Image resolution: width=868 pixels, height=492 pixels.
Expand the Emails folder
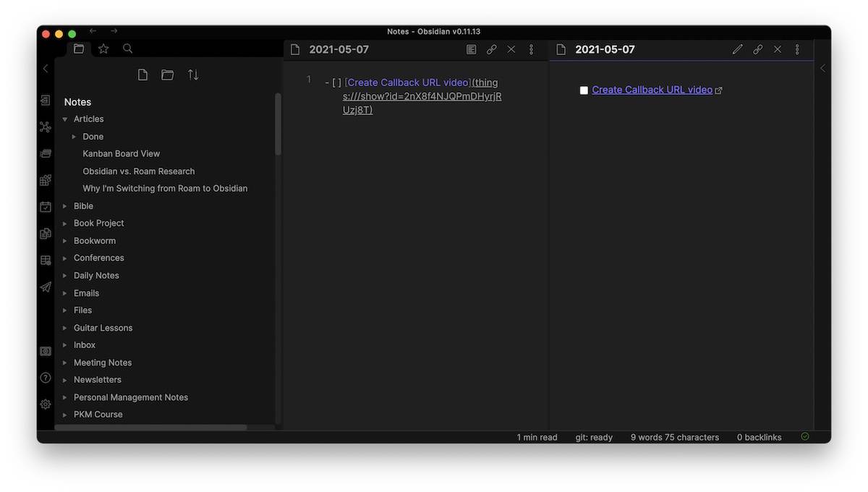(65, 293)
